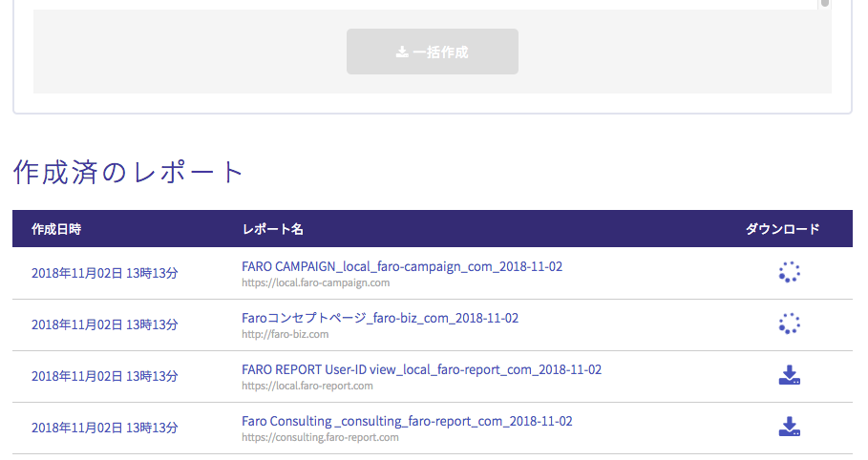Open FARO REPORT User-ID view report link
Image resolution: width=868 pixels, height=460 pixels.
click(421, 369)
